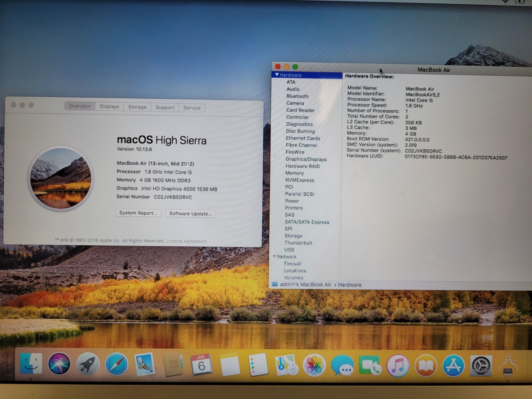Viewport: 532px width, 399px height.
Task: Click MacBook Air (13-inch, Mid 2012) text
Action: [x=155, y=163]
